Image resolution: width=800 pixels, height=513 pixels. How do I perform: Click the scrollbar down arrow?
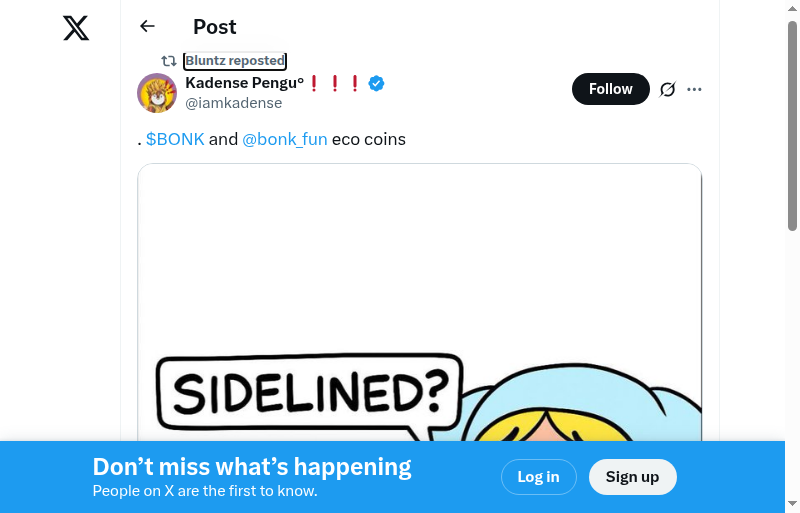point(792,503)
